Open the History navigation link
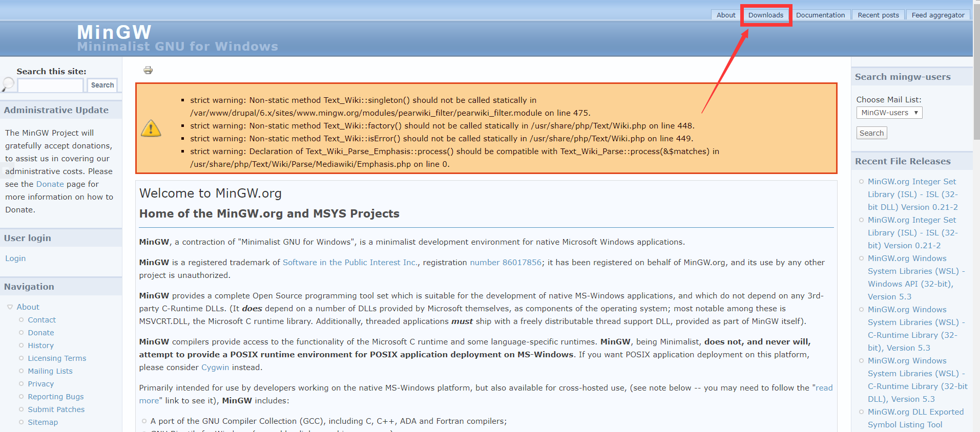Image resolution: width=980 pixels, height=432 pixels. (41, 345)
